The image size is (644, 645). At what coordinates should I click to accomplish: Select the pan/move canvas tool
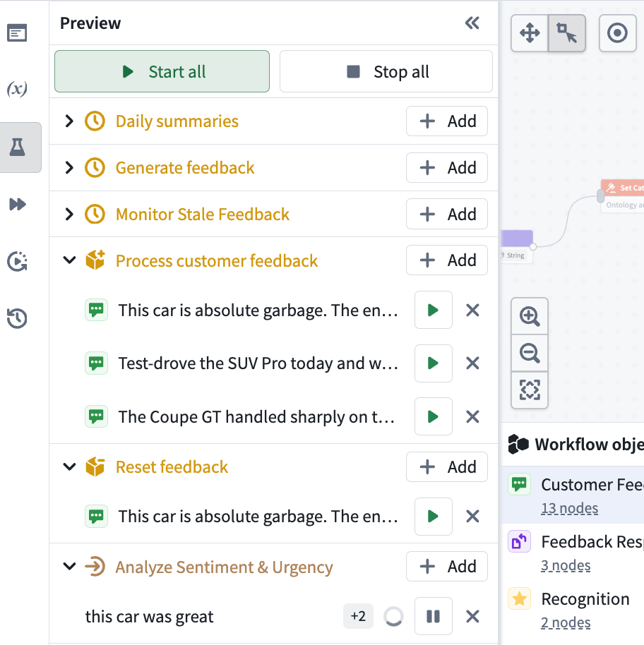point(530,33)
